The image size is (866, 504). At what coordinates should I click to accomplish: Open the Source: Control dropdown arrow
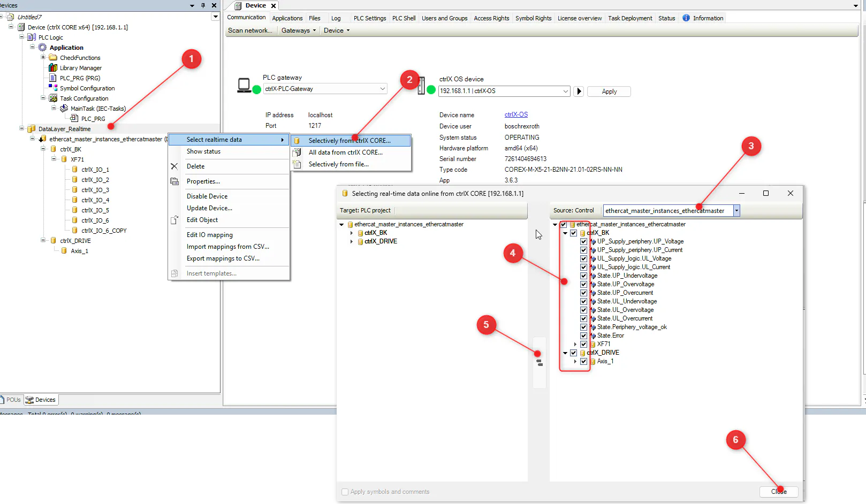(736, 211)
